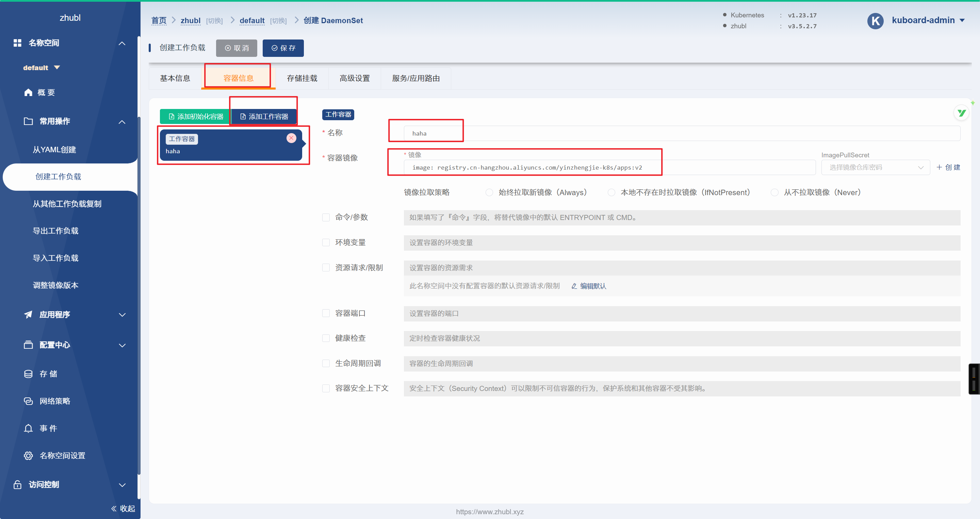Viewport: 980px width, 519px height.
Task: Click the default breadcrumb link
Action: [252, 20]
